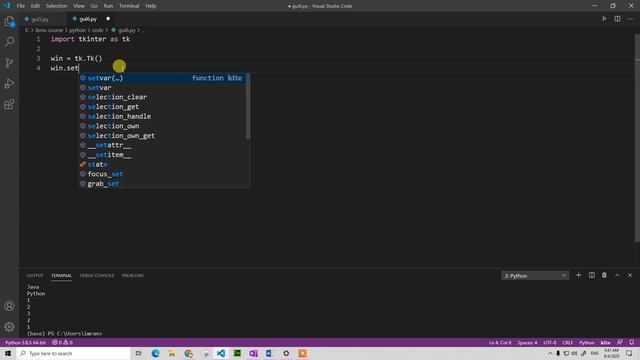Click the suggestion list scrollbar
640x360 pixels.
point(248,107)
